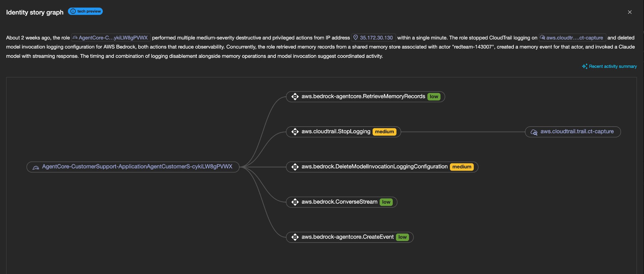
Task: Click the tech preview info badge
Action: [x=85, y=11]
